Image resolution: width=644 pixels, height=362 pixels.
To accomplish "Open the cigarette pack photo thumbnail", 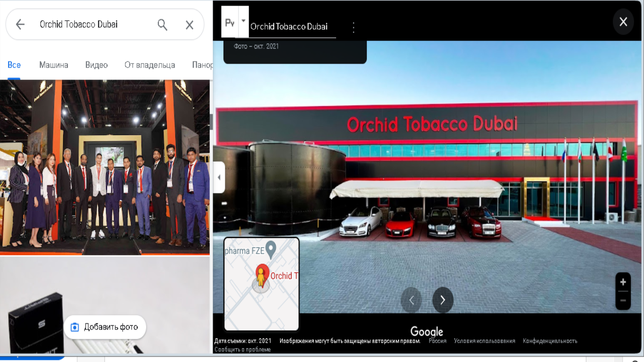I will (x=105, y=305).
